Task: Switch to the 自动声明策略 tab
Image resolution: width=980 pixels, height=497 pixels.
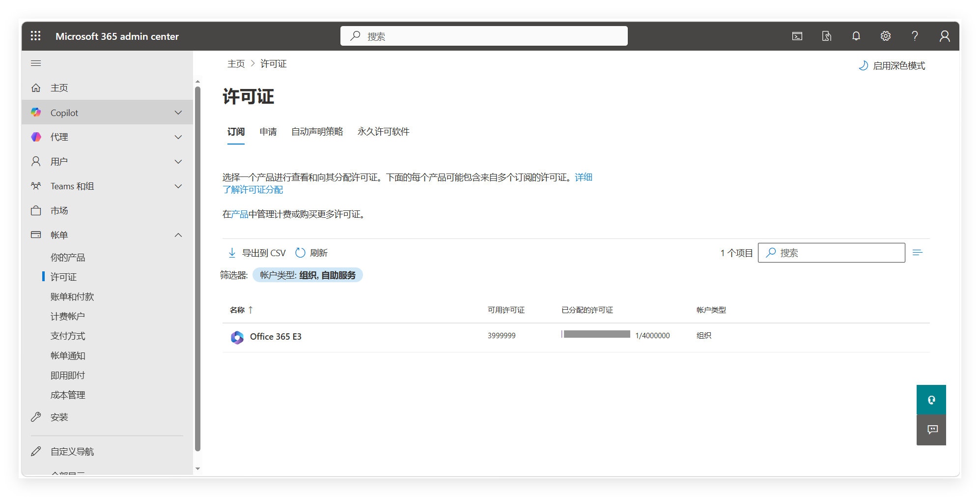Action: coord(317,132)
